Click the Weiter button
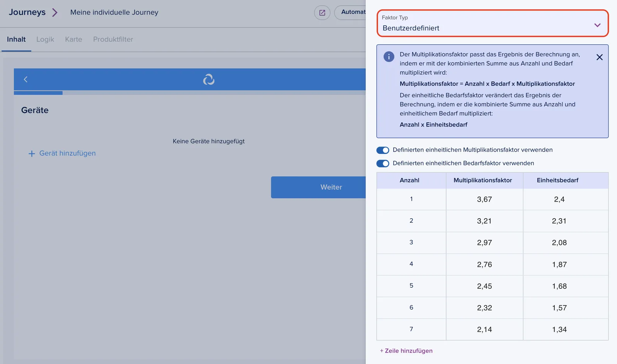Screen dimensions: 617x364 click(319, 187)
